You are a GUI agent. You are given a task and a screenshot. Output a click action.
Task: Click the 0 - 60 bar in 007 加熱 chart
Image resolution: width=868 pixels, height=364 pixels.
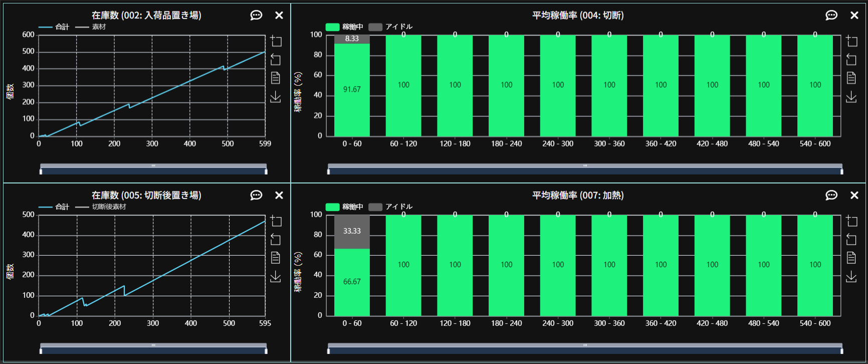tap(352, 282)
